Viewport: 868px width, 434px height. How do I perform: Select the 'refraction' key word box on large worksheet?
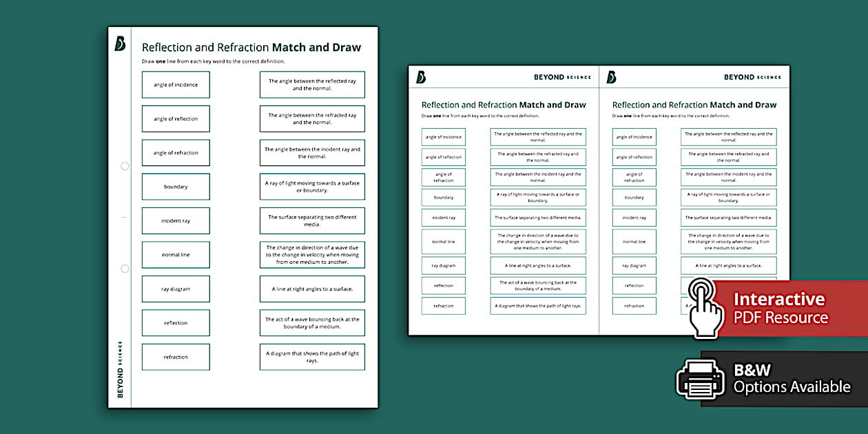(x=176, y=357)
